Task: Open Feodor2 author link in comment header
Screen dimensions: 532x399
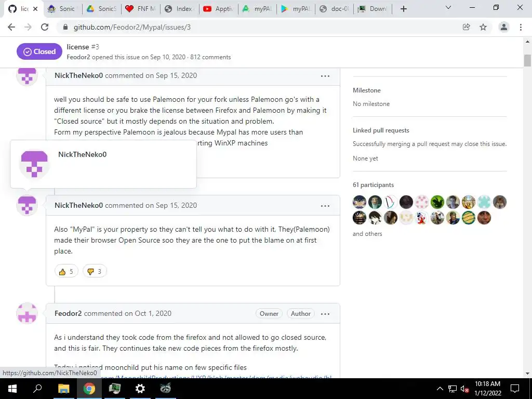Action: [68, 313]
